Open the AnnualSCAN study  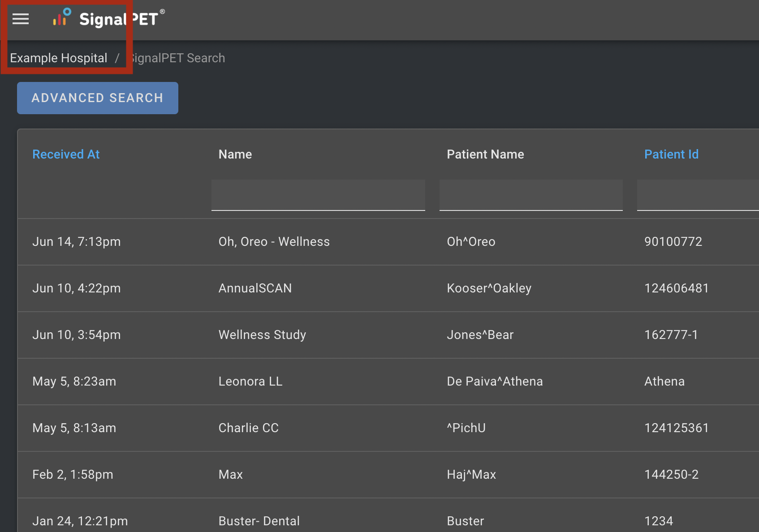[255, 288]
